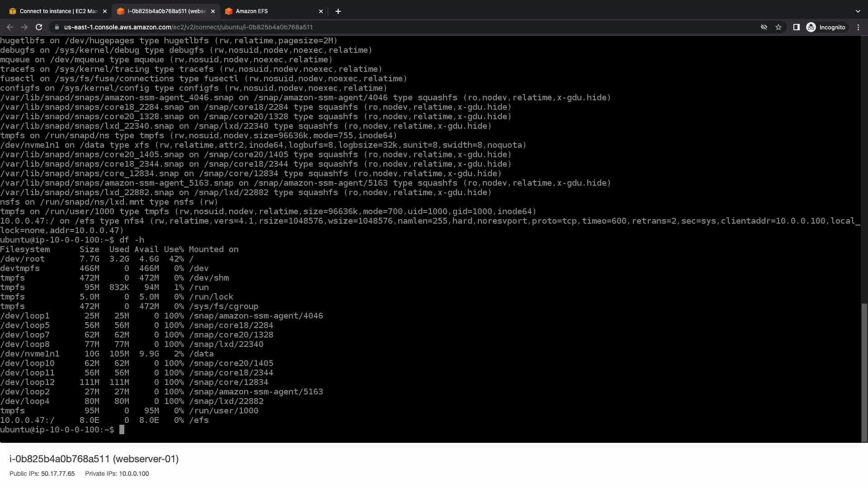Click the tracking protection eye icon
This screenshot has height=488, width=868.
pyautogui.click(x=764, y=27)
